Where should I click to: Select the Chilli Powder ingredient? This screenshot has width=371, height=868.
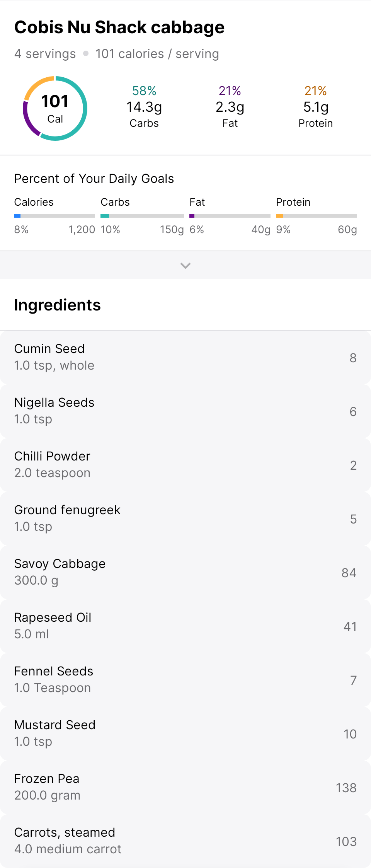185,465
